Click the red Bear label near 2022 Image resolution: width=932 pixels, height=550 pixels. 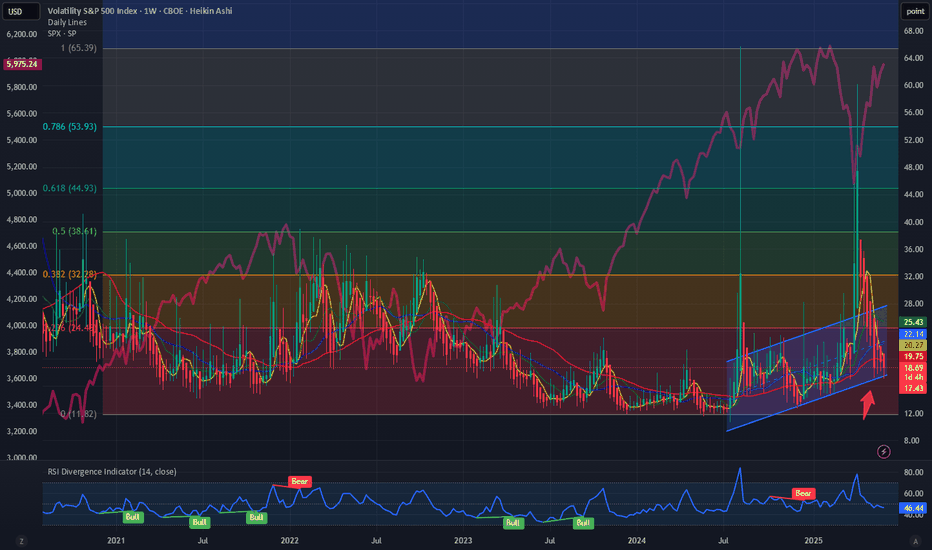pos(300,481)
